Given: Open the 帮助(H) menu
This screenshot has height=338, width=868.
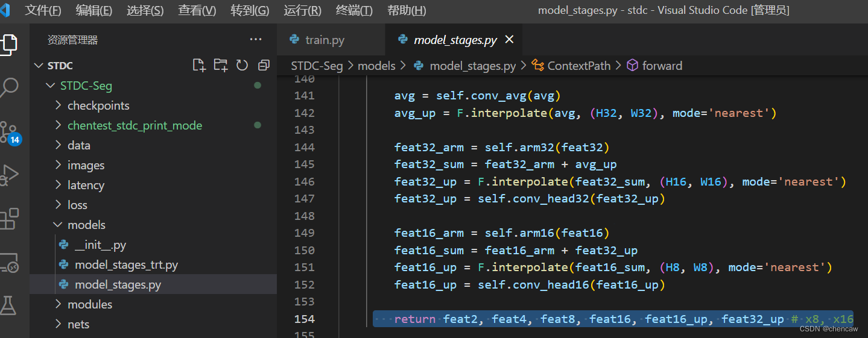Looking at the screenshot, I should pos(407,10).
